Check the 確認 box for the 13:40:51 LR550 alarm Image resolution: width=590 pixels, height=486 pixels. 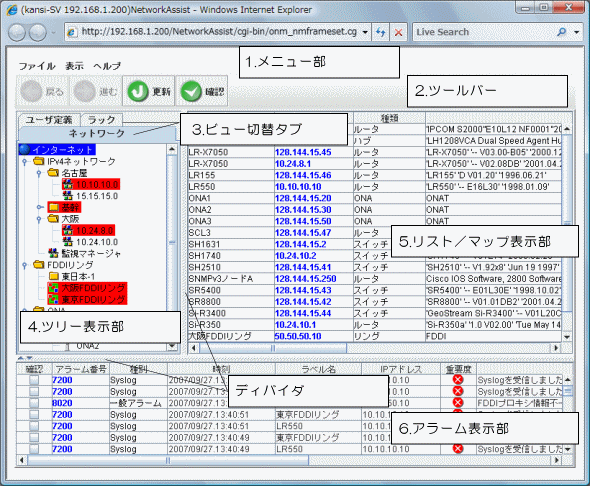(34, 426)
